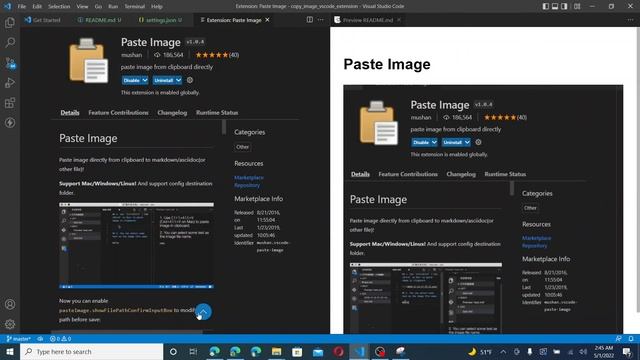Expand the Uninstall button dropdown arrow
The height and width of the screenshot is (360, 640).
tap(178, 80)
